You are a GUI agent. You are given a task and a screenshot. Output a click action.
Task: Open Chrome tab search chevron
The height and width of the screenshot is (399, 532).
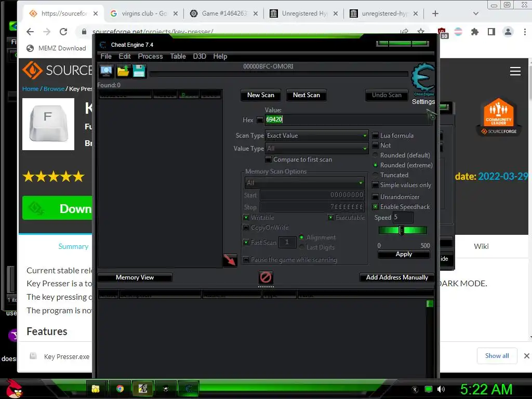tap(476, 14)
